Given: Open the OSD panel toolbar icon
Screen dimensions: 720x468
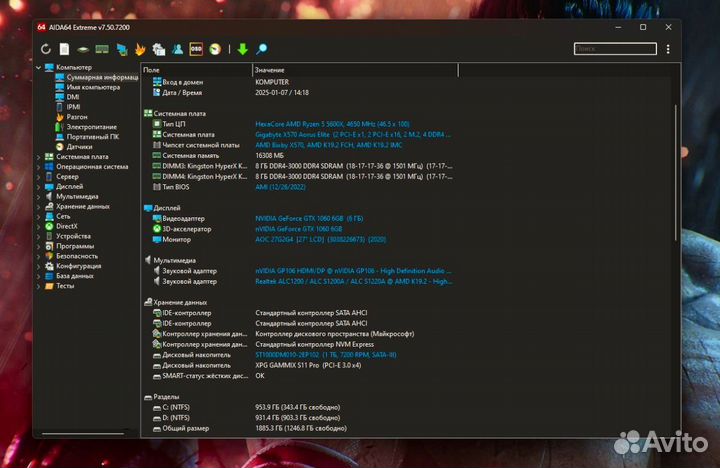Looking at the screenshot, I should click(196, 49).
